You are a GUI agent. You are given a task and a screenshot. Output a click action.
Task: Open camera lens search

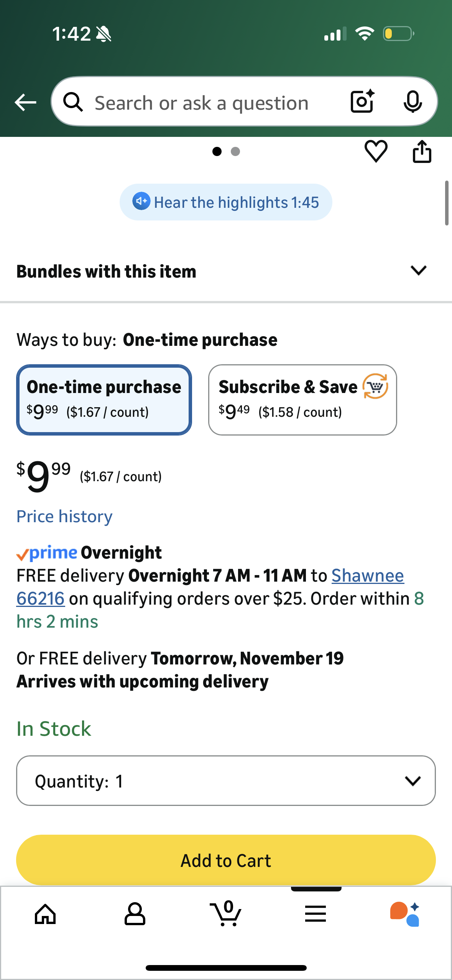click(362, 102)
